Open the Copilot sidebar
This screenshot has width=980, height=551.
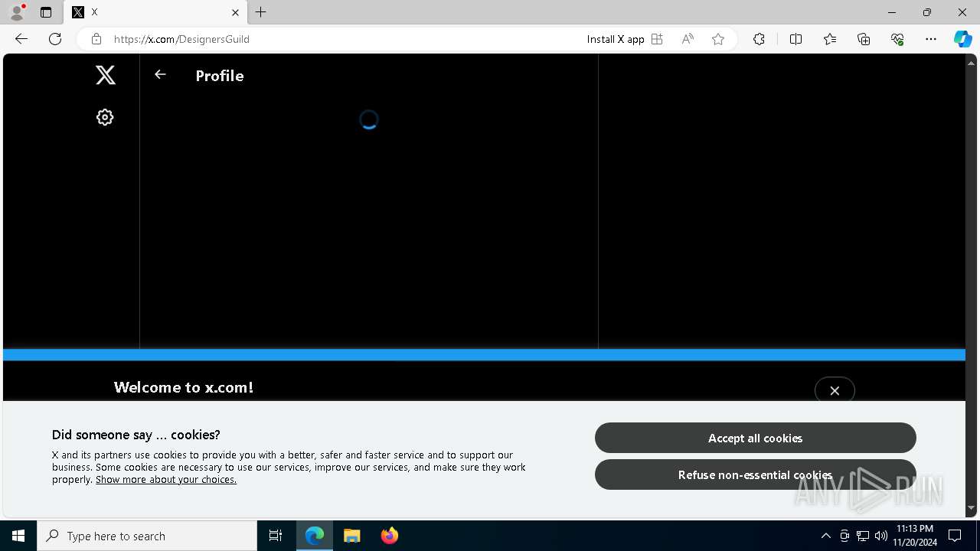962,39
